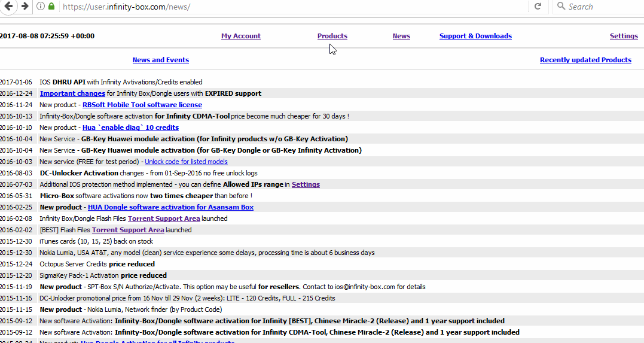This screenshot has width=644, height=343.
Task: Click the browser forward arrow button
Action: coord(25,6)
